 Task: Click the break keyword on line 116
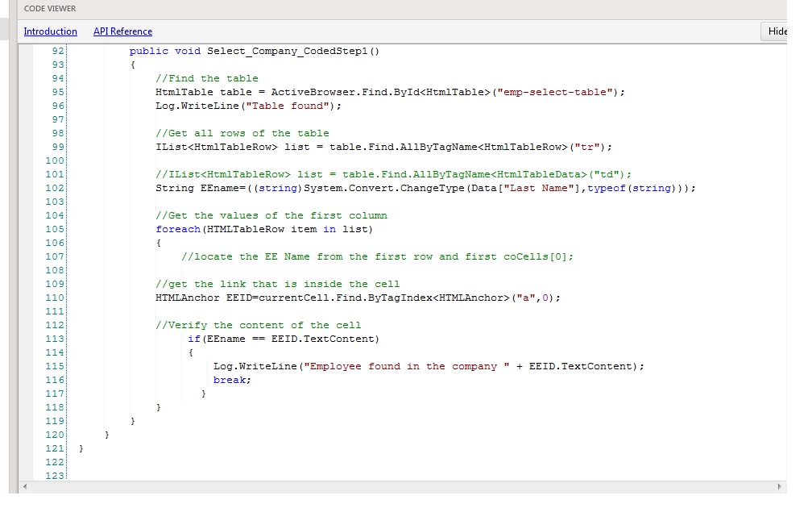[x=232, y=380]
